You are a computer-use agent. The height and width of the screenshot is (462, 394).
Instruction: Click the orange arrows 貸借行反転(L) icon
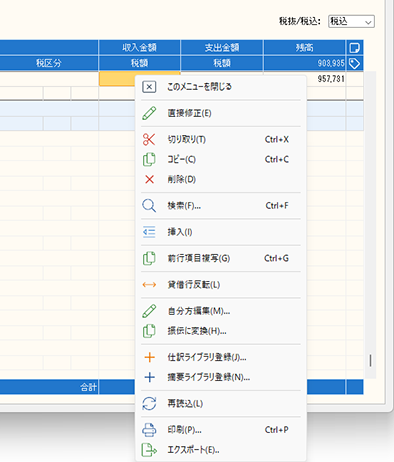149,285
